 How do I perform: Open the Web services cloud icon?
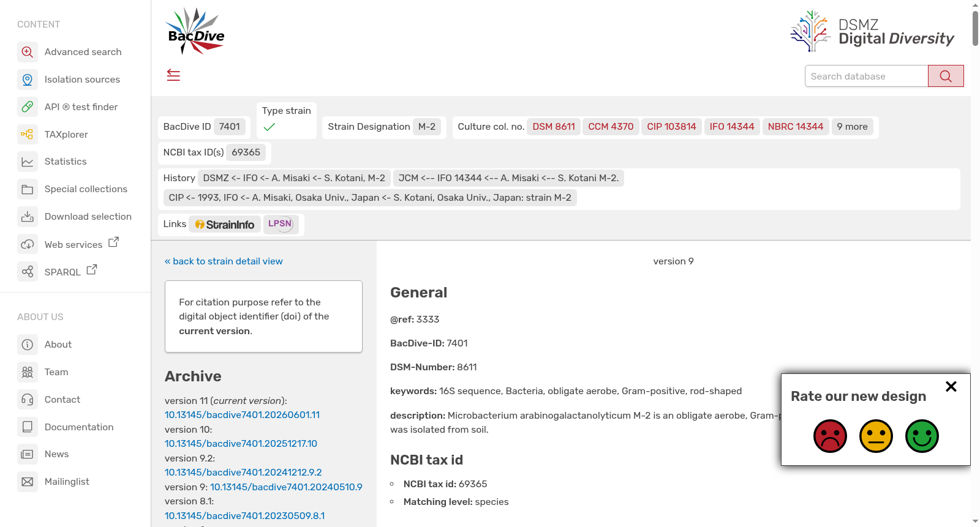tap(28, 244)
